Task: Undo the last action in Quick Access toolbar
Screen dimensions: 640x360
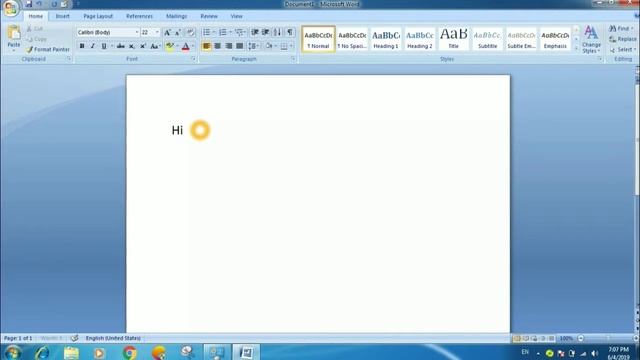Action: coord(40,4)
